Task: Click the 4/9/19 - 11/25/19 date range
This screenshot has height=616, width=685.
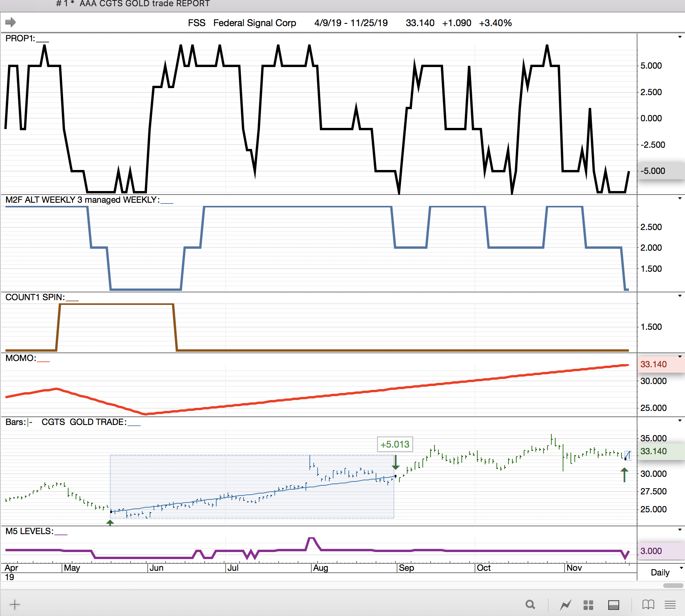Action: [x=351, y=23]
